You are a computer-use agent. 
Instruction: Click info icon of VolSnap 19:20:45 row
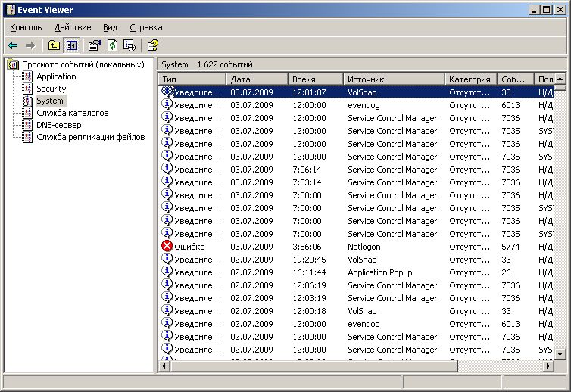coord(167,259)
